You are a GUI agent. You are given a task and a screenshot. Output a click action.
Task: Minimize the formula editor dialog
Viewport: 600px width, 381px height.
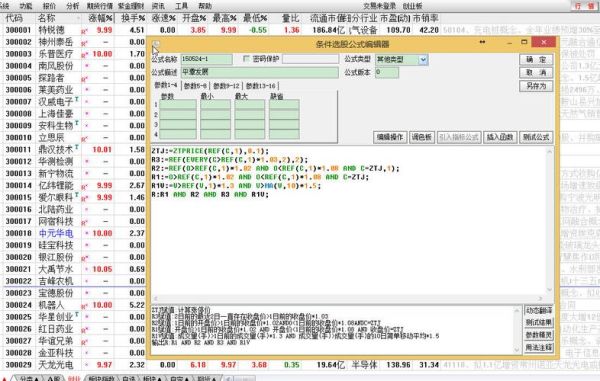pyautogui.click(x=509, y=43)
